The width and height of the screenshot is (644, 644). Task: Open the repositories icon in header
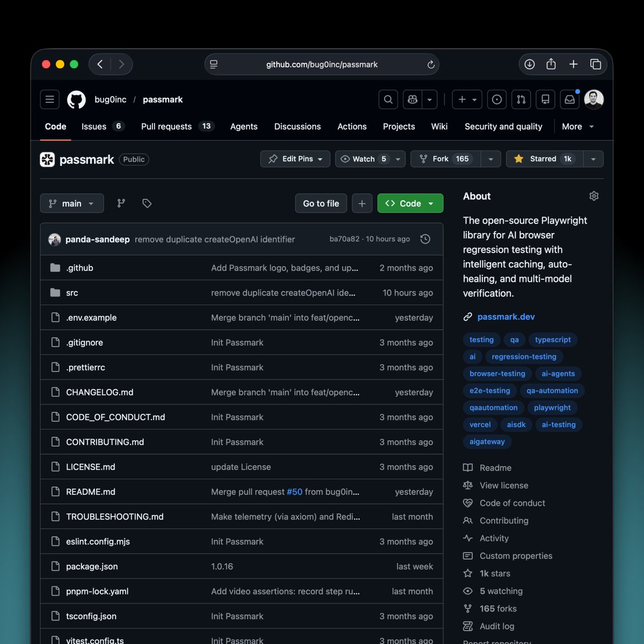pyautogui.click(x=545, y=99)
